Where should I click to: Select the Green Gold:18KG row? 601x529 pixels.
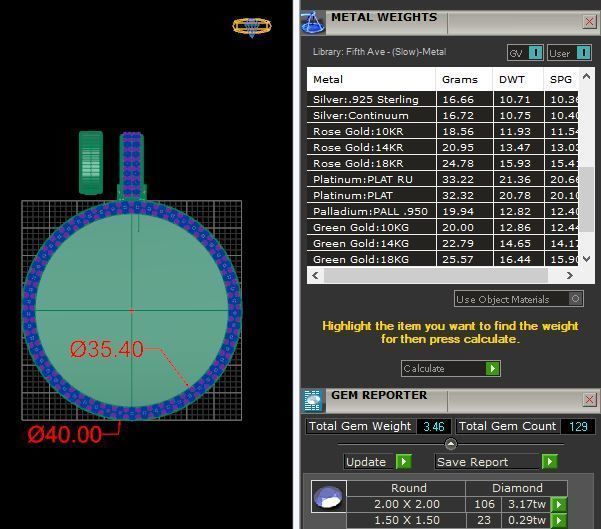tap(443, 260)
